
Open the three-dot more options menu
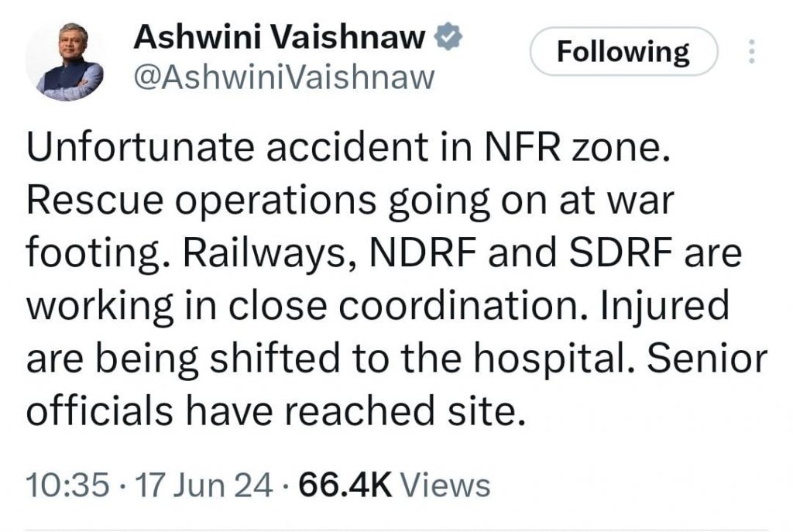pyautogui.click(x=750, y=53)
